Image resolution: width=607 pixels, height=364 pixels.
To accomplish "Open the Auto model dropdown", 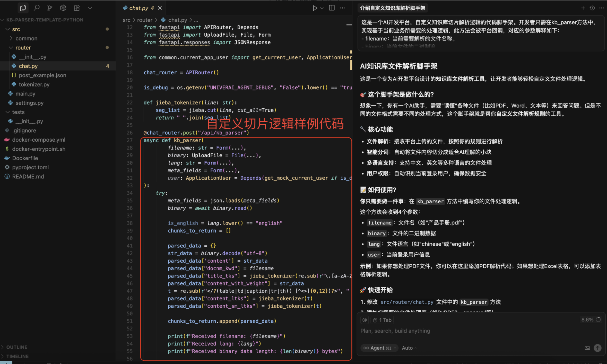I will (409, 348).
